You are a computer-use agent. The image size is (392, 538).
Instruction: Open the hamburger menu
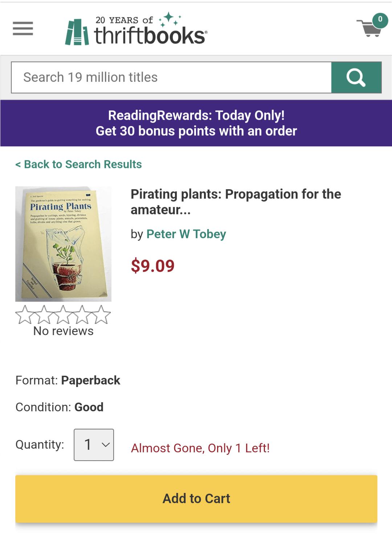(23, 28)
